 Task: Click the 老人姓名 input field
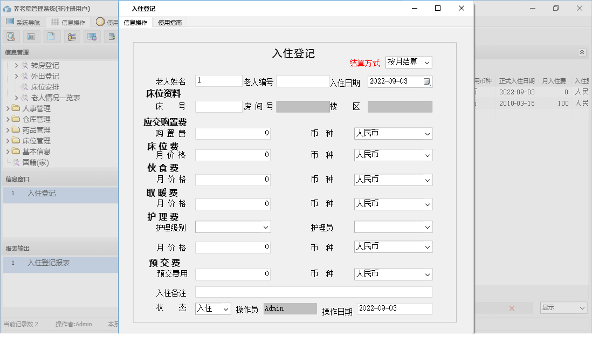pos(218,80)
